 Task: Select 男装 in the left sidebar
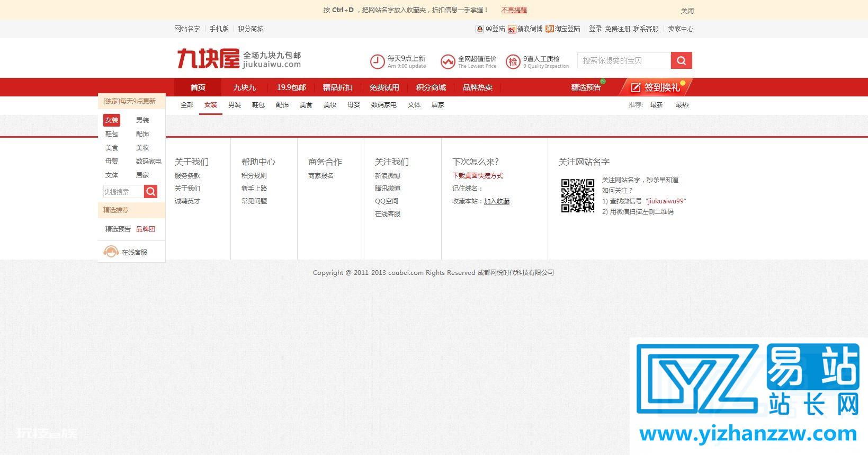(x=142, y=120)
